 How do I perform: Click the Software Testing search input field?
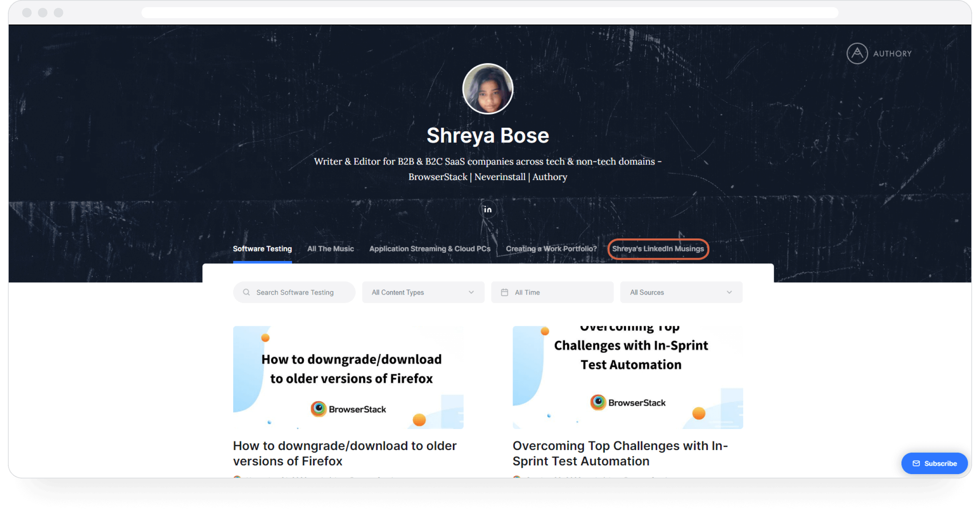(x=294, y=292)
